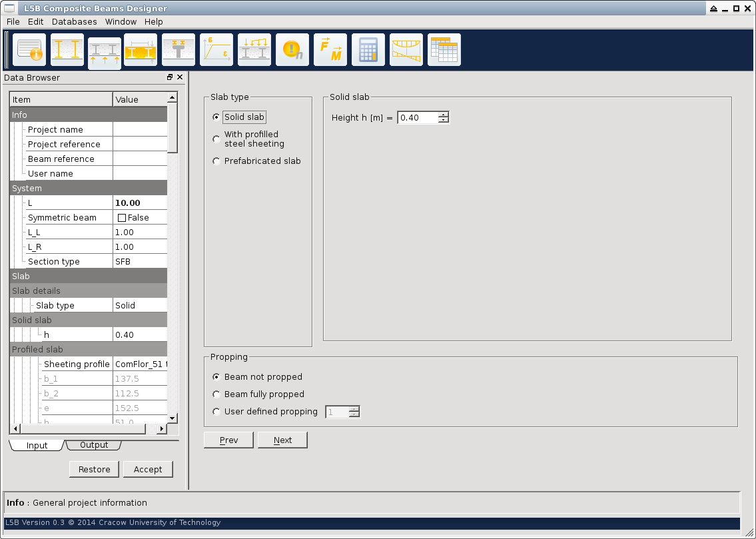Open the project info toolbar icon
The height and width of the screenshot is (539, 756).
point(29,51)
